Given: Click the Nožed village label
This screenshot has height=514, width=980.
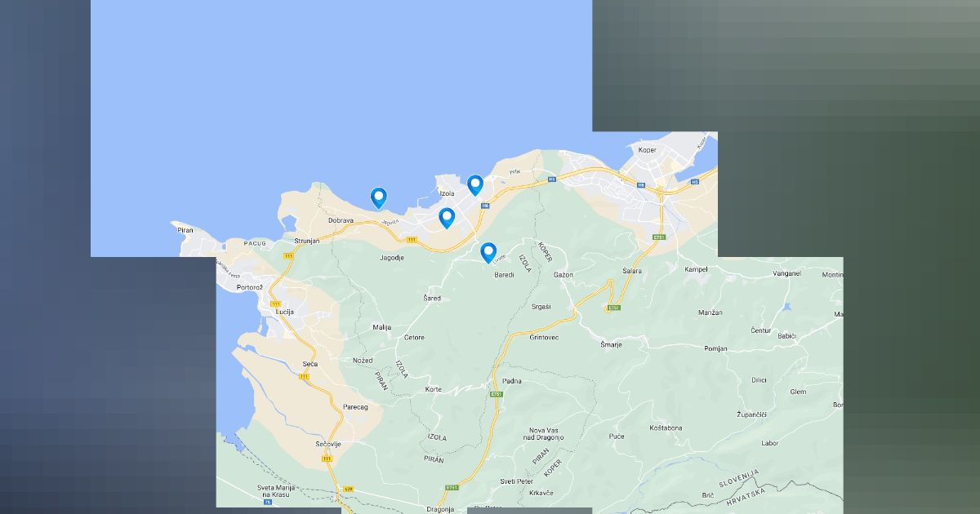Looking at the screenshot, I should point(363,361).
